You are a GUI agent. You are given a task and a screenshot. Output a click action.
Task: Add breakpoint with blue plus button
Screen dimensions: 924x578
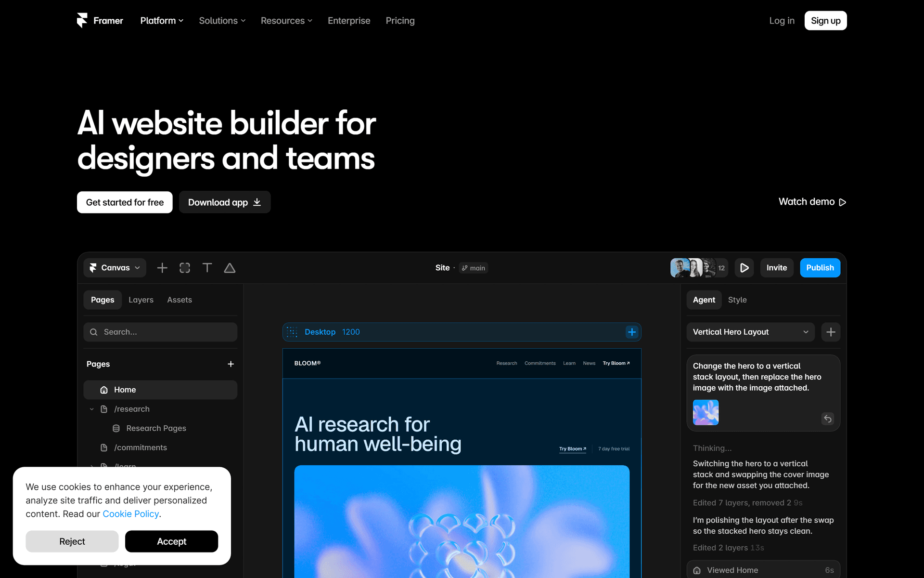pyautogui.click(x=632, y=332)
